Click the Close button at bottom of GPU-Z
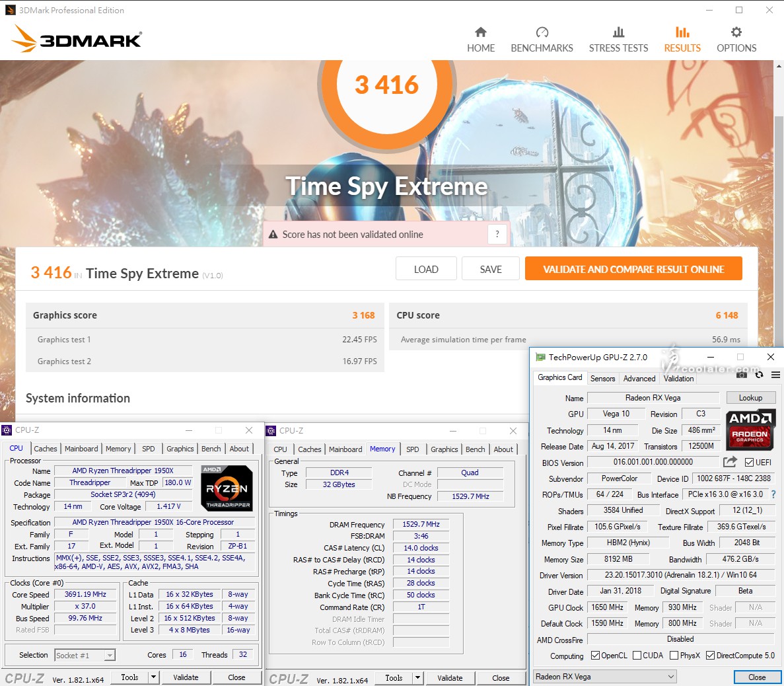This screenshot has height=686, width=784. (x=756, y=677)
